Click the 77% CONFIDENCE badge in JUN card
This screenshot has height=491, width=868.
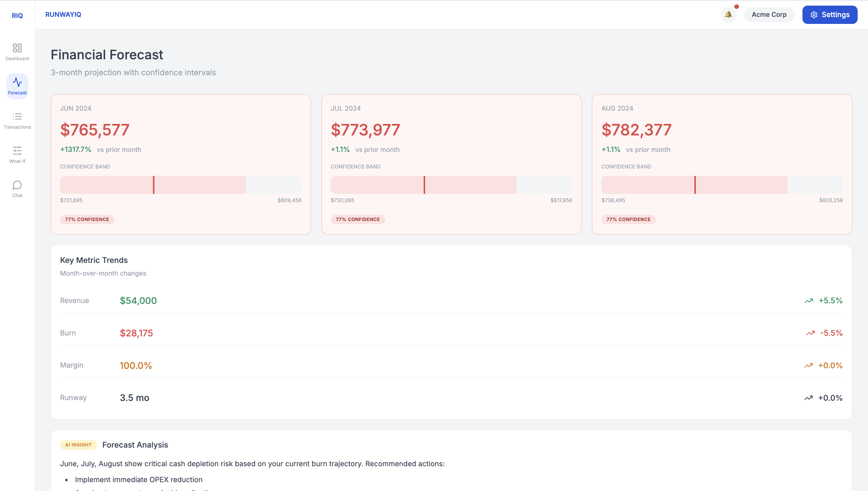[87, 220]
